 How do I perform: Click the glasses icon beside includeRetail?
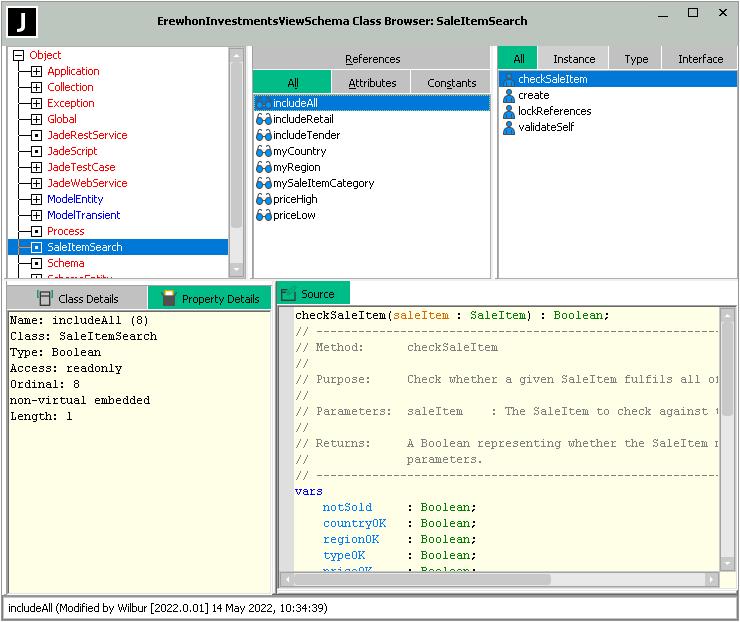(x=264, y=119)
